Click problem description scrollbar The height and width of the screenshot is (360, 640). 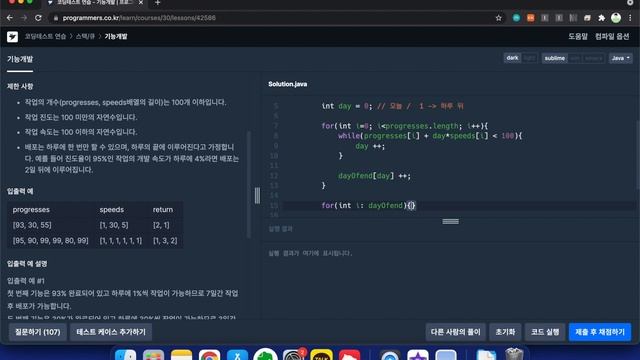(x=249, y=184)
